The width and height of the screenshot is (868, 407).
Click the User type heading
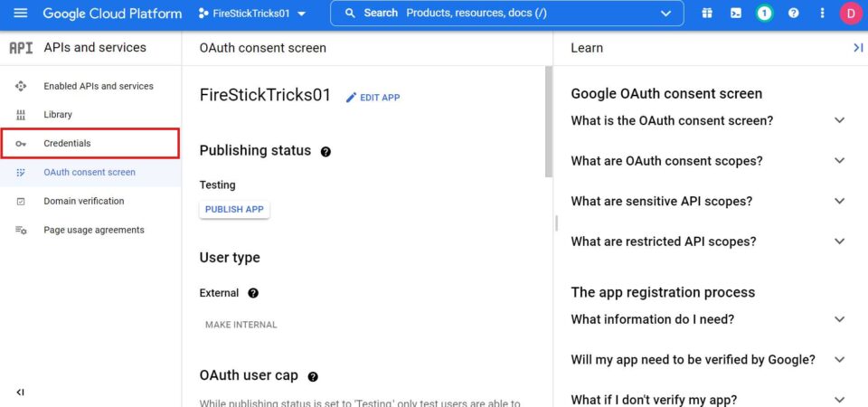229,258
